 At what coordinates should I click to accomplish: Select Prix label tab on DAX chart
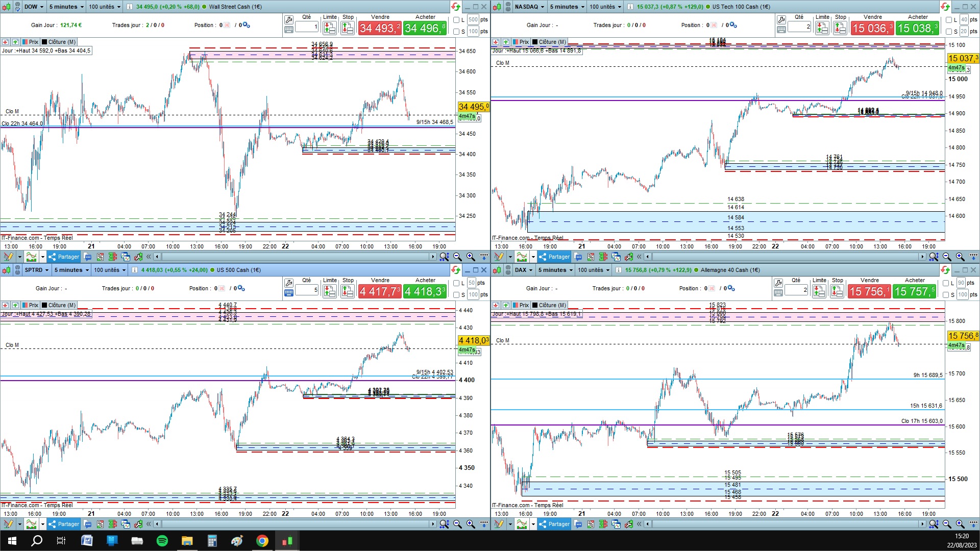pos(521,305)
